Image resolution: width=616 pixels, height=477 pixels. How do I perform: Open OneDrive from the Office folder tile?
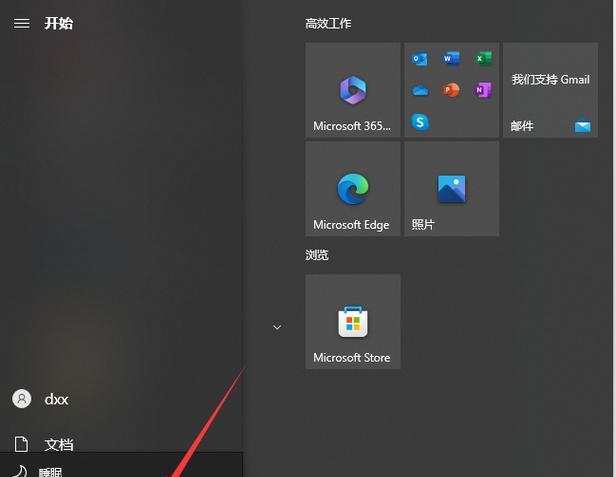click(x=420, y=90)
